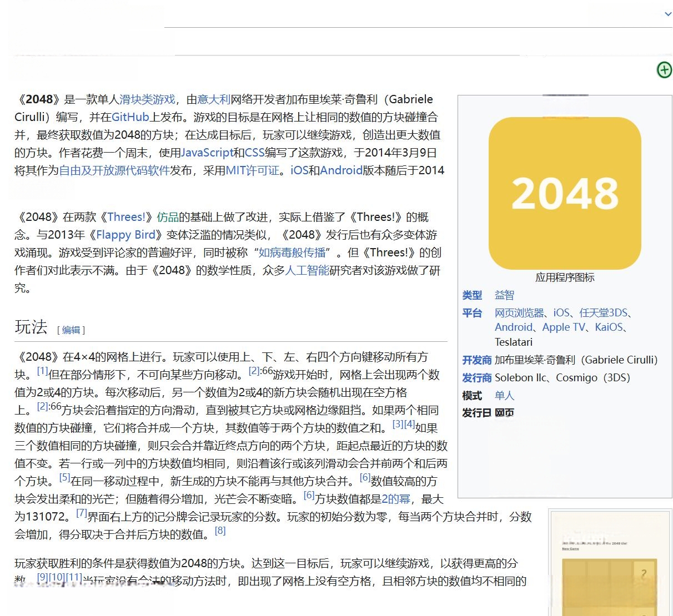This screenshot has height=616, width=673.
Task: Click the JavaScript link
Action: pyautogui.click(x=207, y=153)
